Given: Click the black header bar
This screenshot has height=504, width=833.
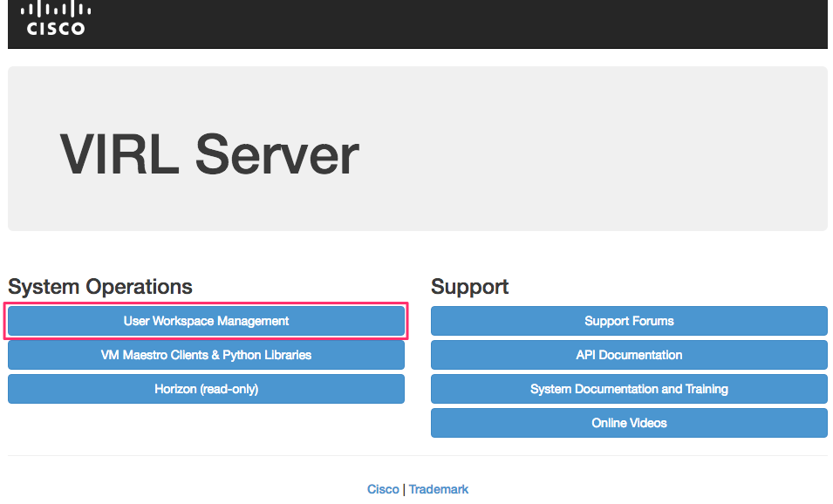Looking at the screenshot, I should pos(418,24).
